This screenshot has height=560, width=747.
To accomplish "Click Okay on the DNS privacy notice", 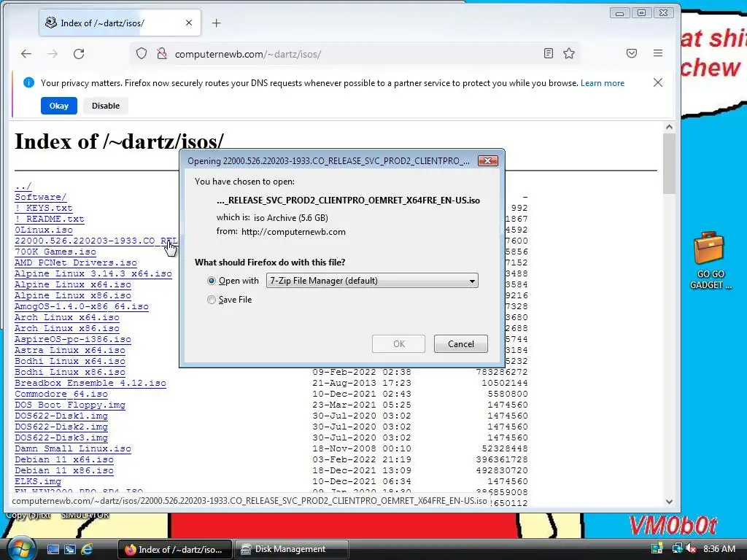I will point(59,106).
